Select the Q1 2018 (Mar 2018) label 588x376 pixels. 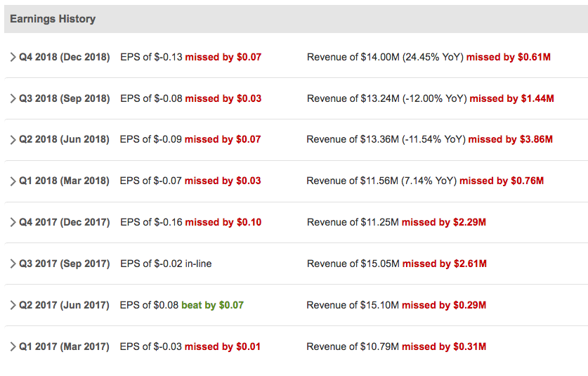(x=64, y=181)
